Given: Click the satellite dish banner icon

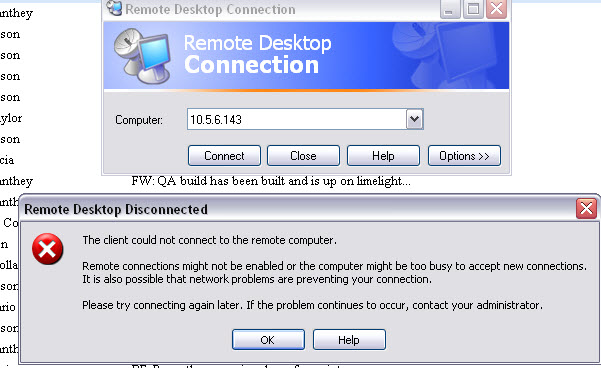Looking at the screenshot, I should click(x=142, y=56).
